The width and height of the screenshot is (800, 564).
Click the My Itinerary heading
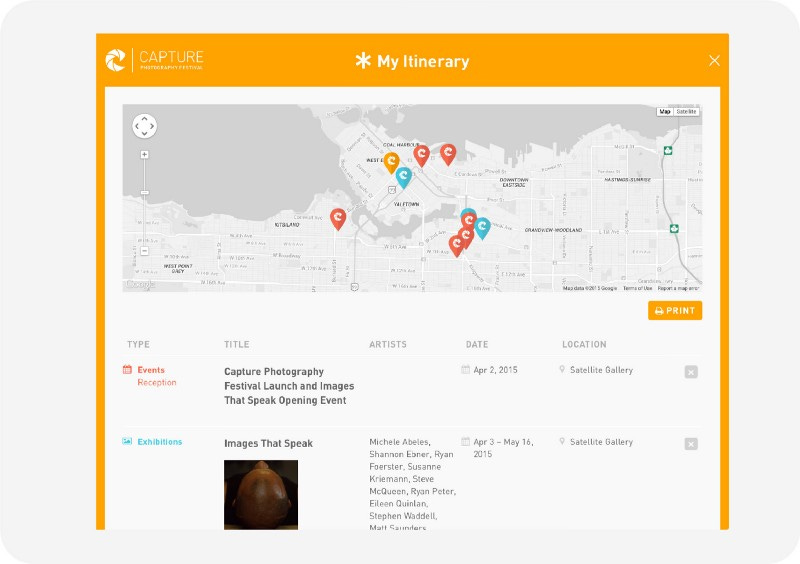(423, 61)
